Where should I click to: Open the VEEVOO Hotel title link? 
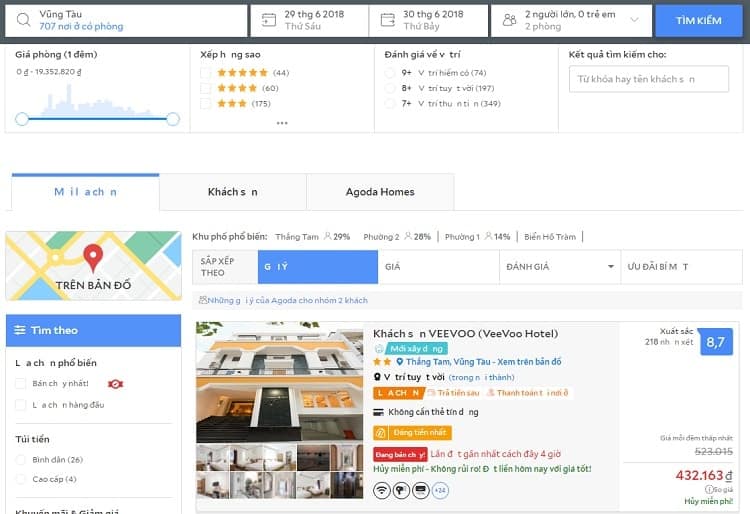pos(465,334)
